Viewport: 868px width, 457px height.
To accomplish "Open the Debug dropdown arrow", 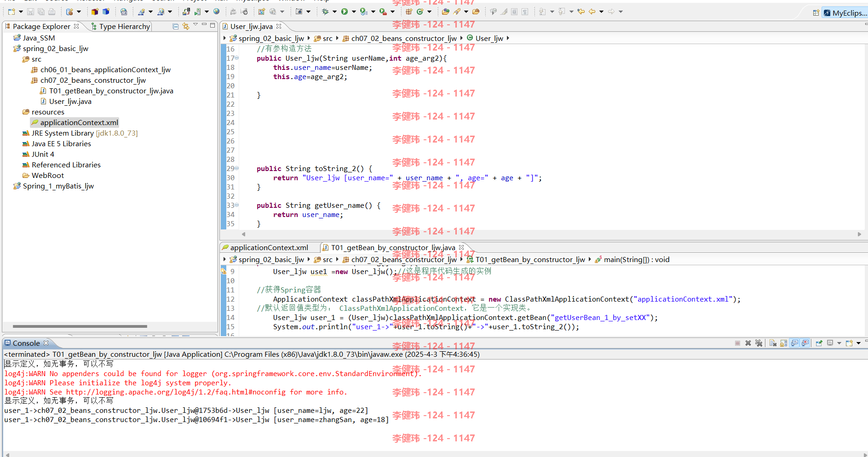I will tap(334, 11).
